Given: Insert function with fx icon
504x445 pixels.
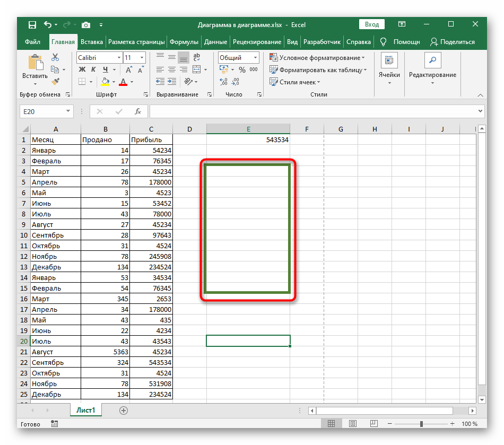Looking at the screenshot, I should pos(138,111).
